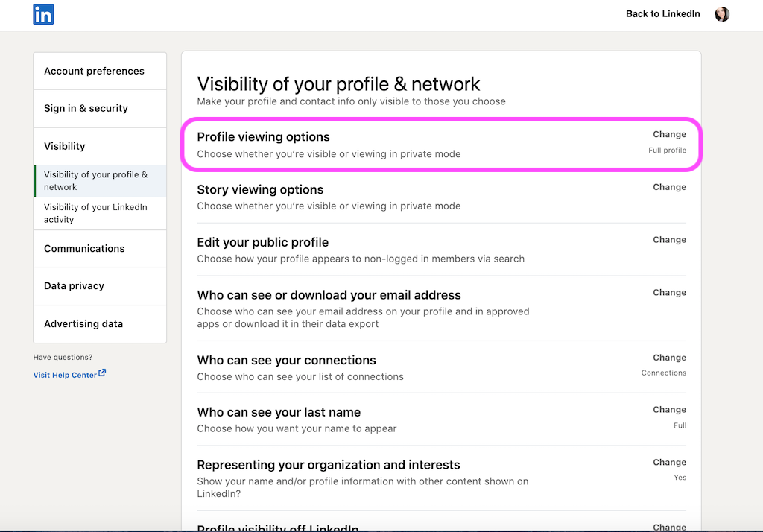This screenshot has width=763, height=532.
Task: Open the profile avatar menu
Action: (722, 14)
